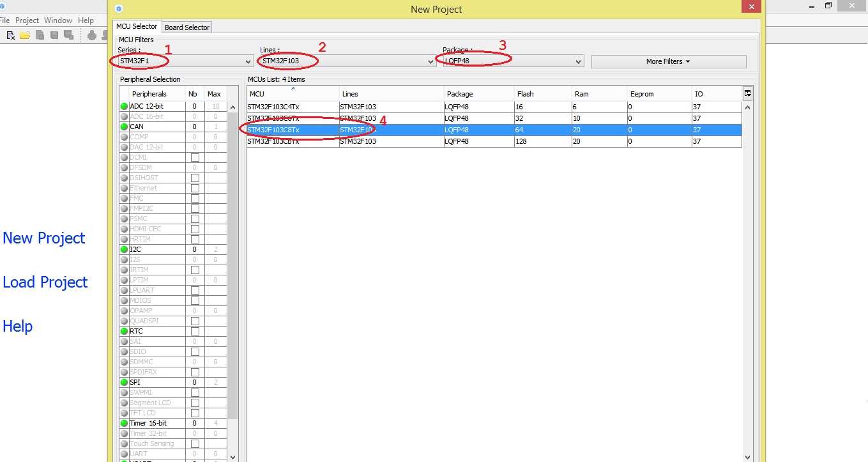Select the STM32F103C6Tx row in MCU list
This screenshot has width=868, height=462.
(494, 118)
